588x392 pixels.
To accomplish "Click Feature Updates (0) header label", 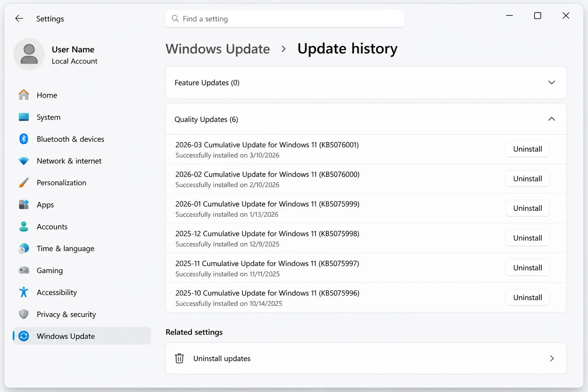I will (207, 83).
